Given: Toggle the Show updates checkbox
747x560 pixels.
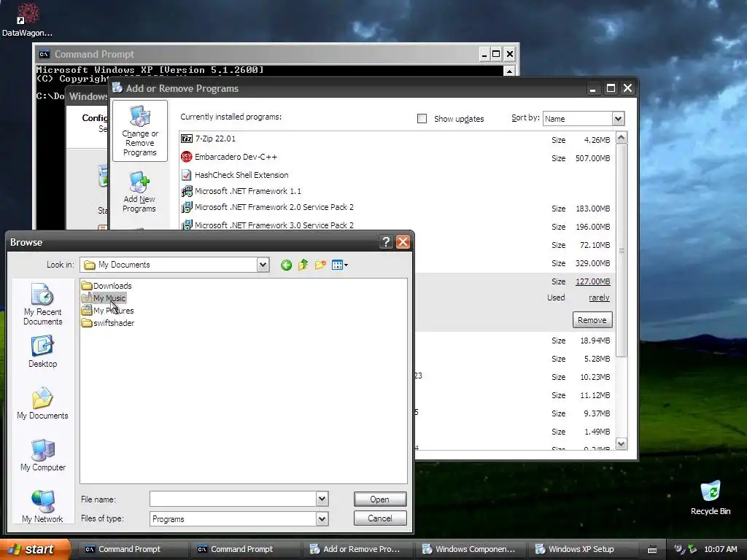Looking at the screenshot, I should pos(422,119).
